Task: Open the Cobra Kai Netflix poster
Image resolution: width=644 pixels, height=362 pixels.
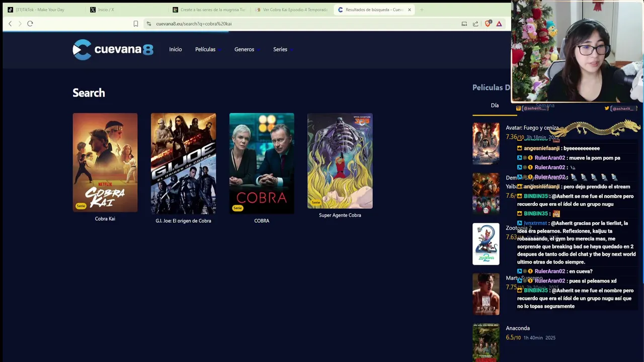Action: point(105,162)
